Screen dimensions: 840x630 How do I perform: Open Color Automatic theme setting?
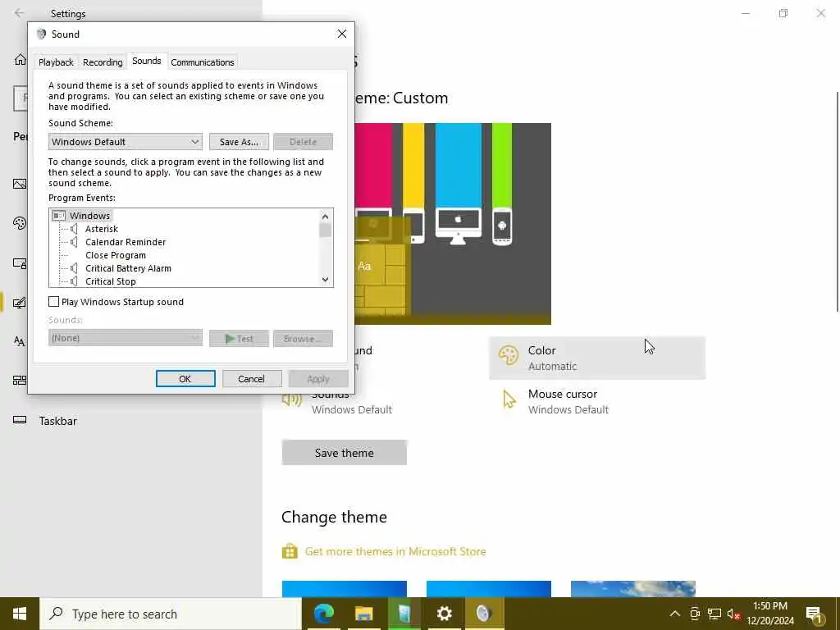click(597, 358)
